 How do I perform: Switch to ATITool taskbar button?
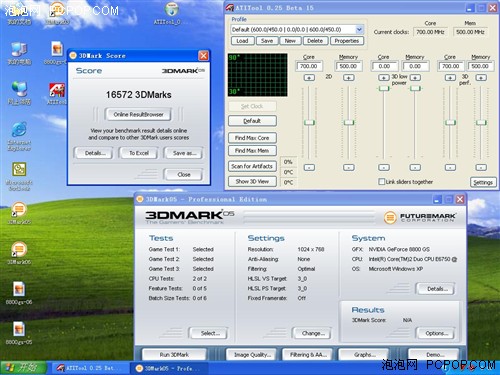pyautogui.click(x=89, y=368)
